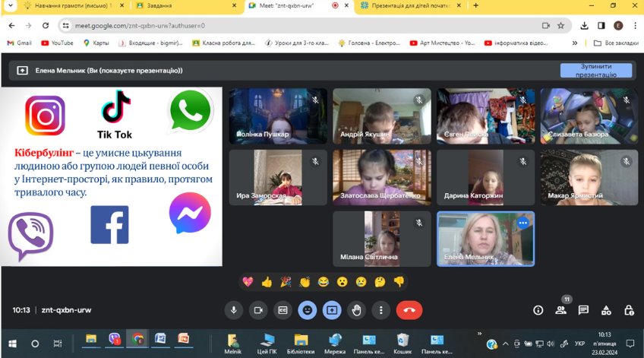The image size is (644, 358).
Task: Send surprised face reaction
Action: click(342, 281)
